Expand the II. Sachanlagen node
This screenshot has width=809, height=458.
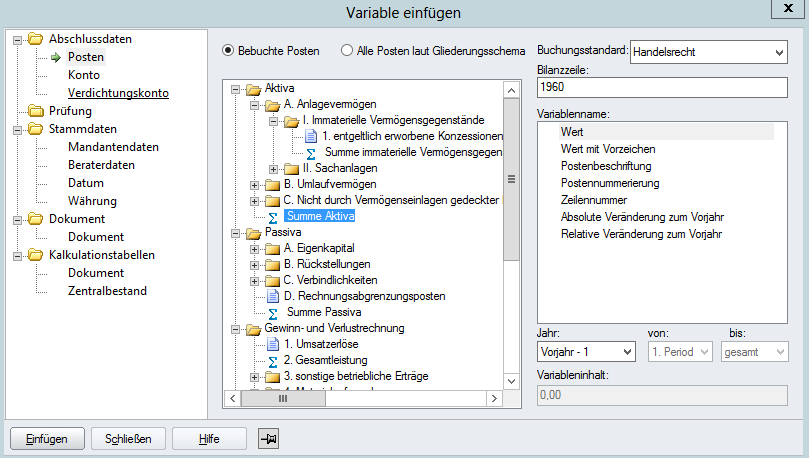click(x=273, y=169)
